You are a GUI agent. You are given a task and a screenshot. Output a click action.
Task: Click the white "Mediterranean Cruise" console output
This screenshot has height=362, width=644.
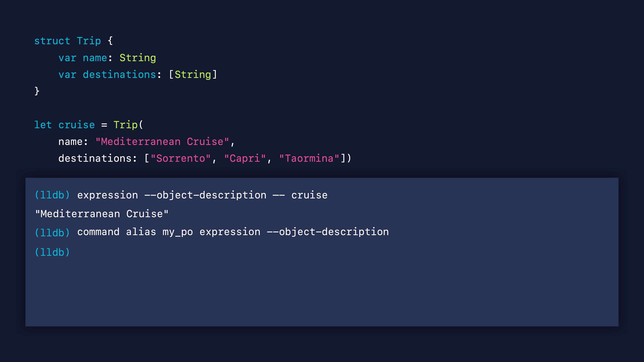[x=102, y=214]
